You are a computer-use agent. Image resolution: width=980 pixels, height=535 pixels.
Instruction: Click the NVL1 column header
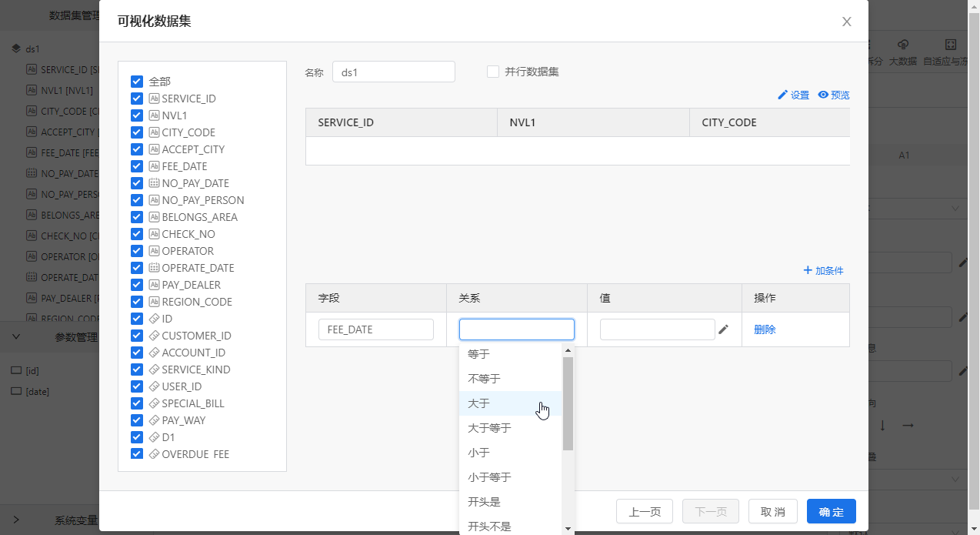click(x=594, y=122)
